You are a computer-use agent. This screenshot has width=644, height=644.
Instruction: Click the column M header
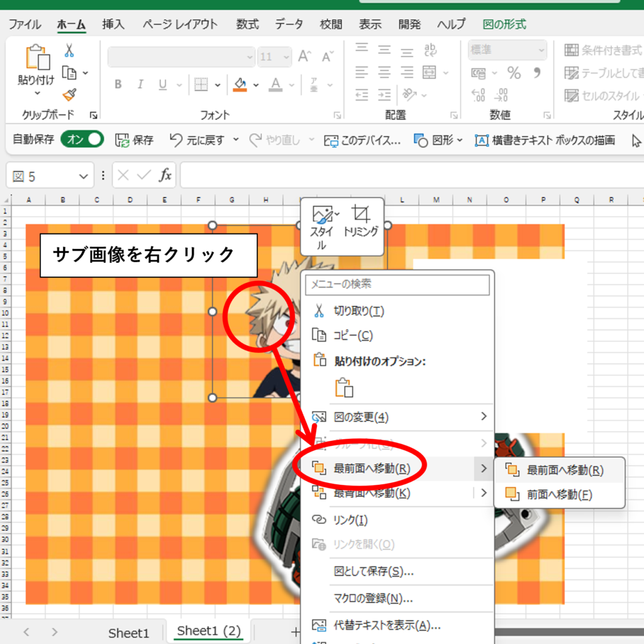(436, 199)
